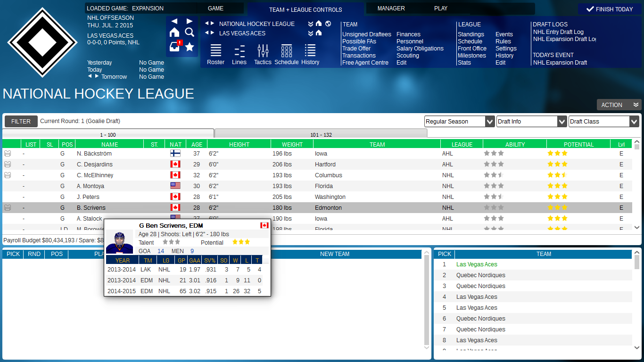644x362 pixels.
Task: Select the A. Montoya player row
Action: pos(317,186)
